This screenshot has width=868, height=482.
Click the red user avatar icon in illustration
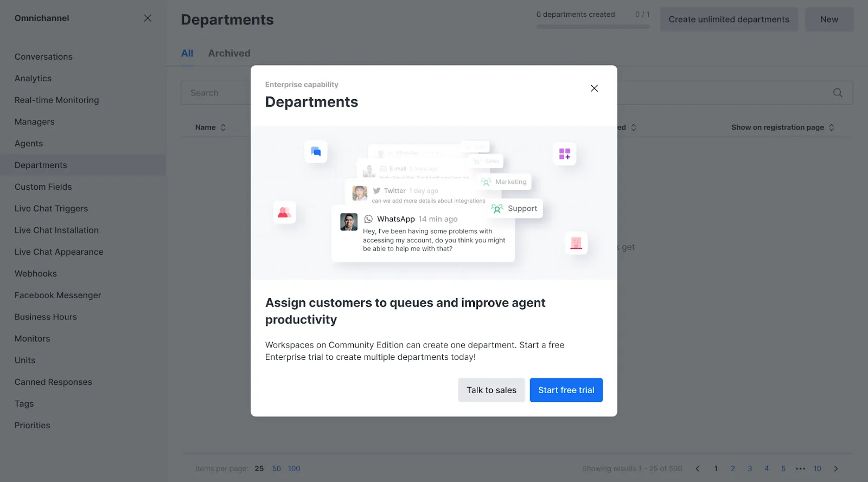pyautogui.click(x=284, y=213)
